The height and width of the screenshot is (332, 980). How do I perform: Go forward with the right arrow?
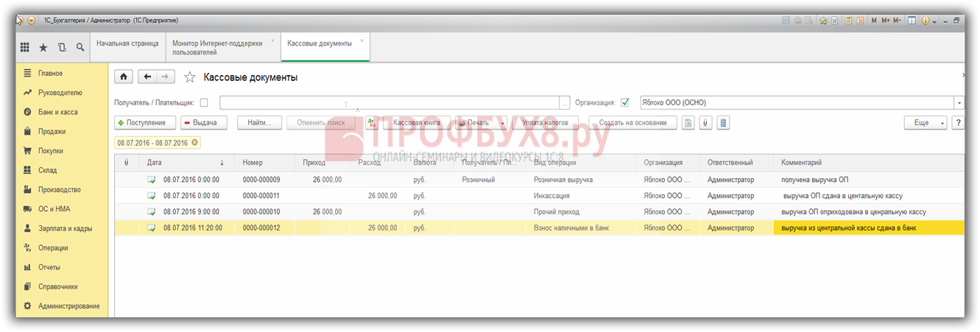166,77
